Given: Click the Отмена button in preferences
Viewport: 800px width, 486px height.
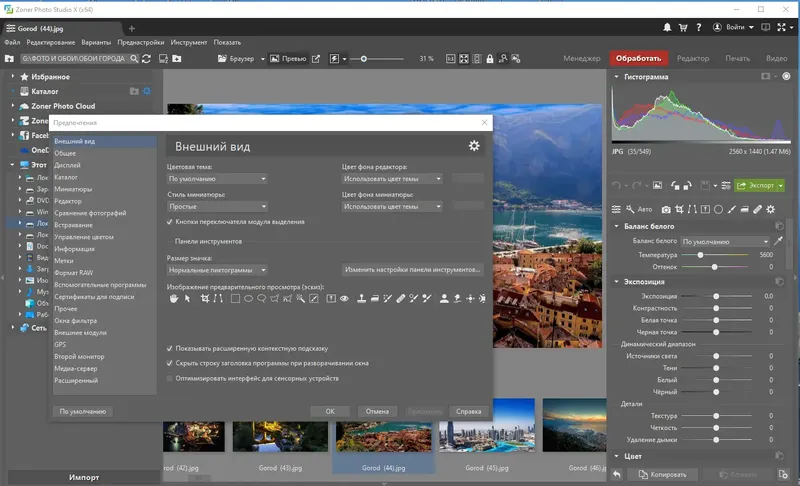Looking at the screenshot, I should (376, 411).
